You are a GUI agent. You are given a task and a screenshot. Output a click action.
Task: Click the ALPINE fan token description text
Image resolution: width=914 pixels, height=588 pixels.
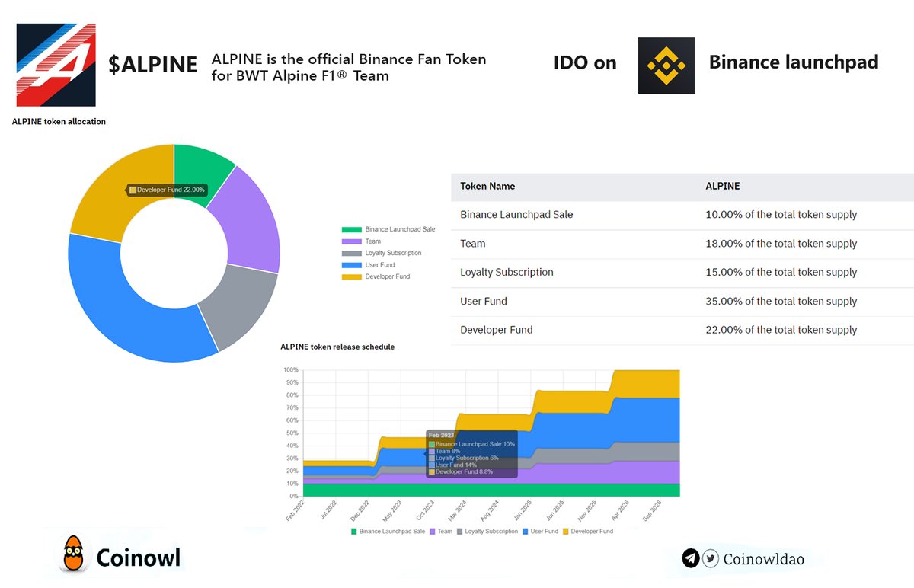click(349, 67)
